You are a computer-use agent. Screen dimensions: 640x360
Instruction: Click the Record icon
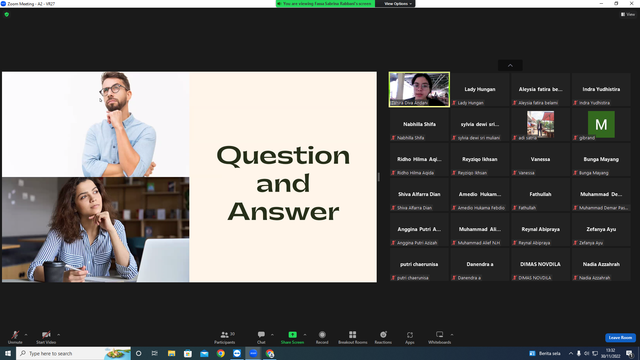pyautogui.click(x=322, y=335)
